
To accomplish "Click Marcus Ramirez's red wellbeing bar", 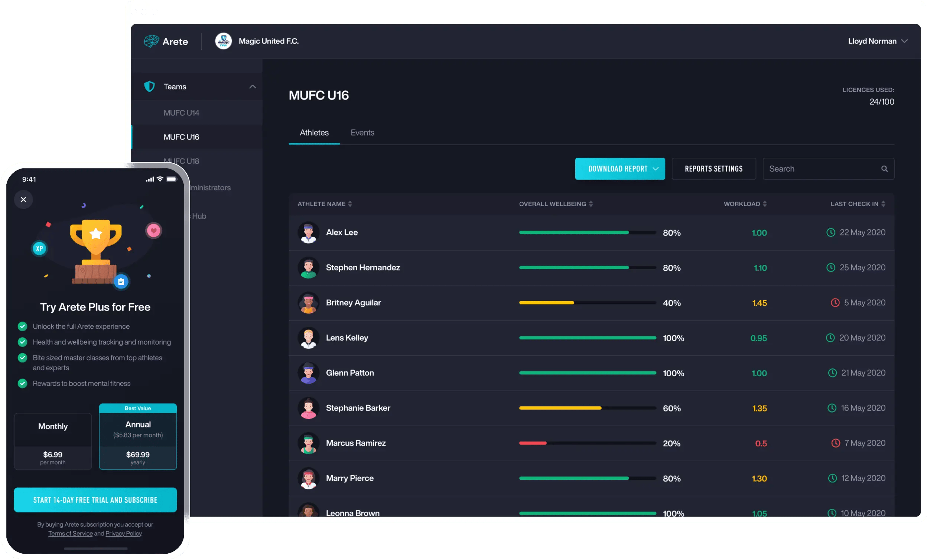I will click(x=533, y=443).
